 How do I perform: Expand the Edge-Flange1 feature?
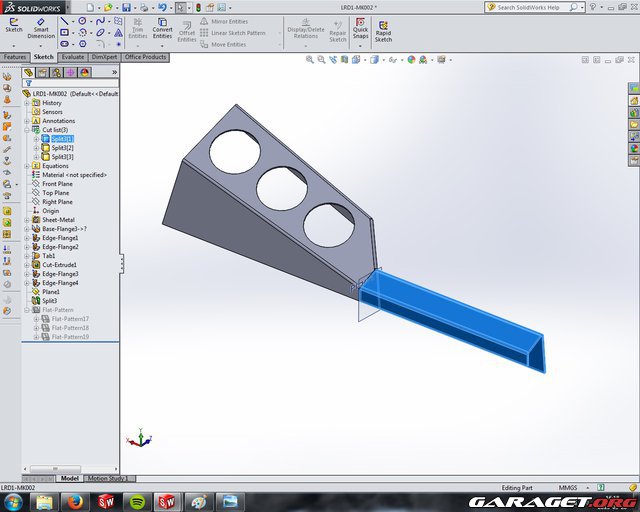click(x=28, y=238)
